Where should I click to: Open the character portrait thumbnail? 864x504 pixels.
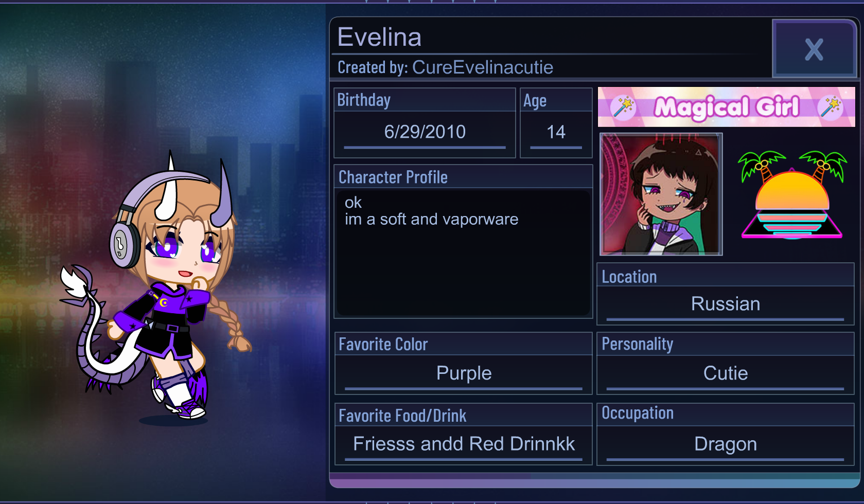tap(661, 194)
